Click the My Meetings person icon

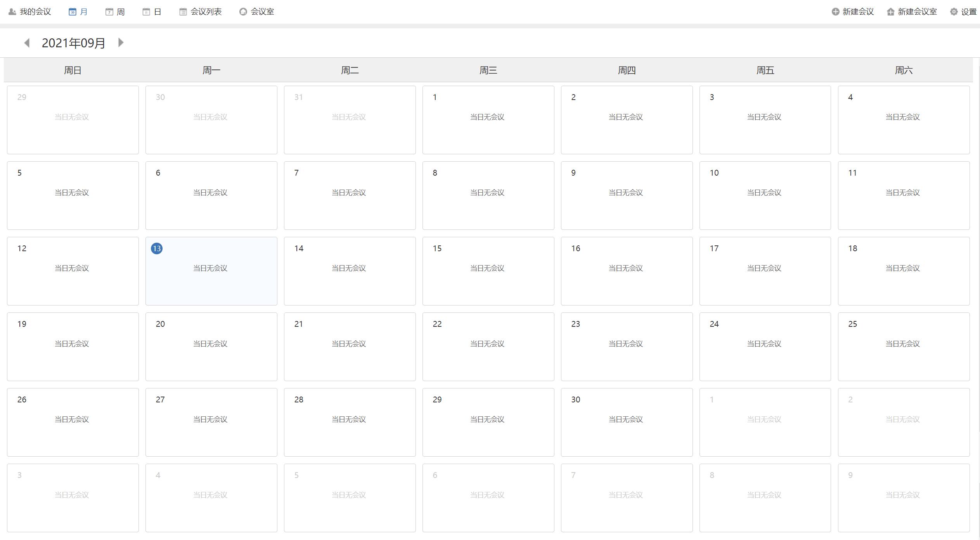coord(12,12)
